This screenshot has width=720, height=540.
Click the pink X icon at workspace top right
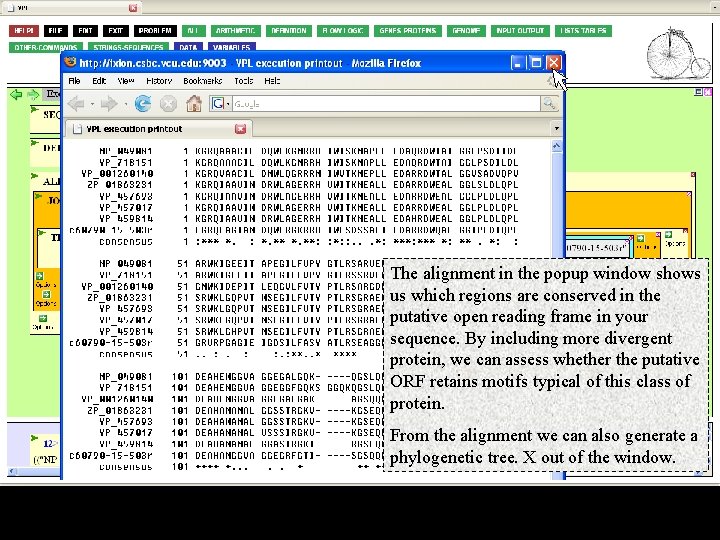708,92
